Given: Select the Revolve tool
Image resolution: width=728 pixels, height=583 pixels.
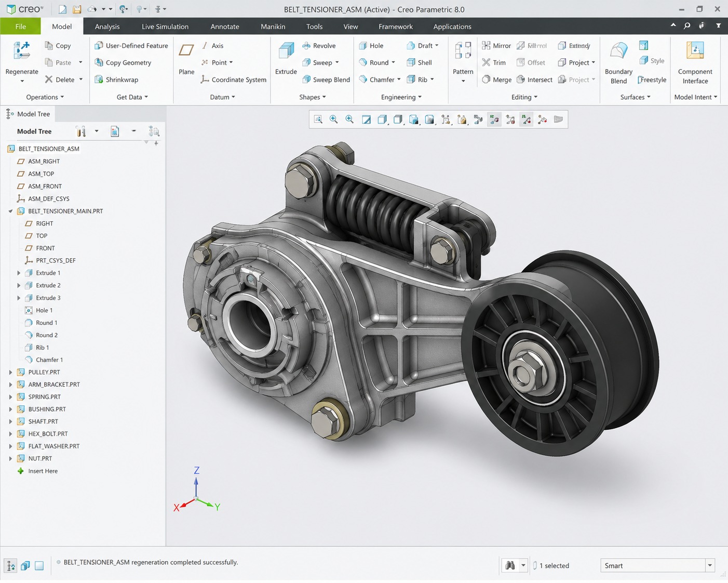Looking at the screenshot, I should tap(319, 46).
